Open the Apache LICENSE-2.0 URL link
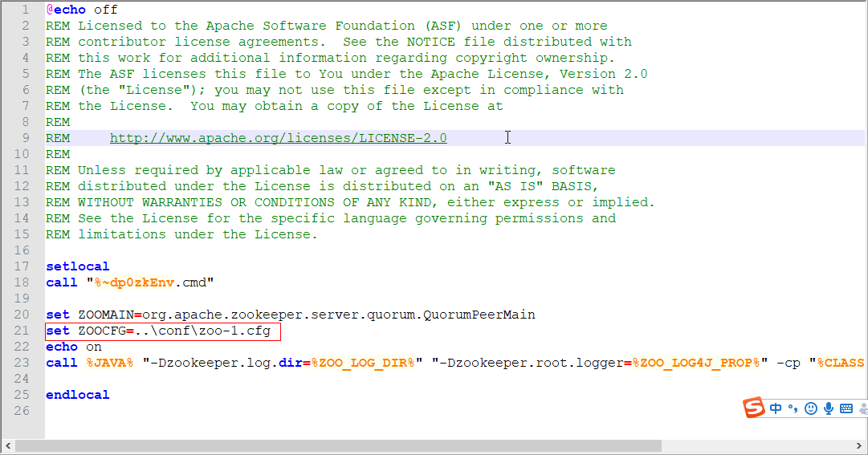Viewport: 868px width, 455px height. tap(279, 138)
